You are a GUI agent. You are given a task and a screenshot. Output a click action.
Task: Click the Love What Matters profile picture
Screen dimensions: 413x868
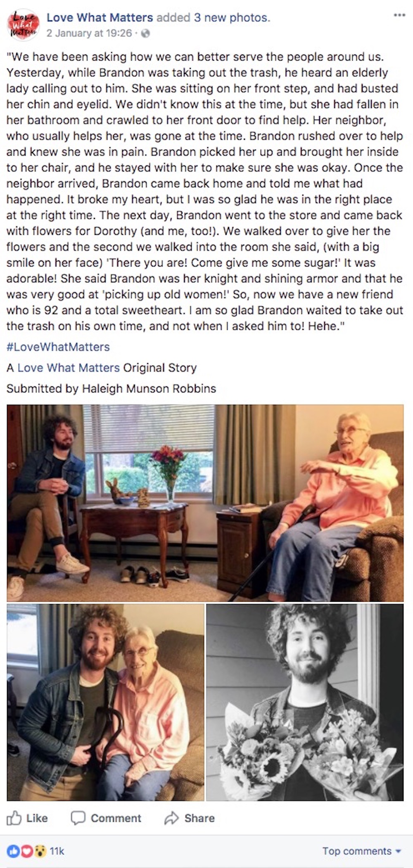pyautogui.click(x=24, y=26)
